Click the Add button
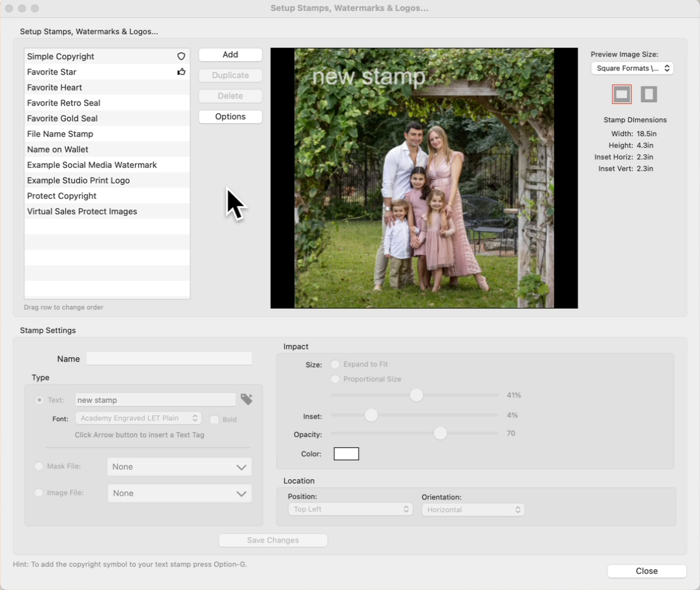The height and width of the screenshot is (590, 700). [230, 55]
